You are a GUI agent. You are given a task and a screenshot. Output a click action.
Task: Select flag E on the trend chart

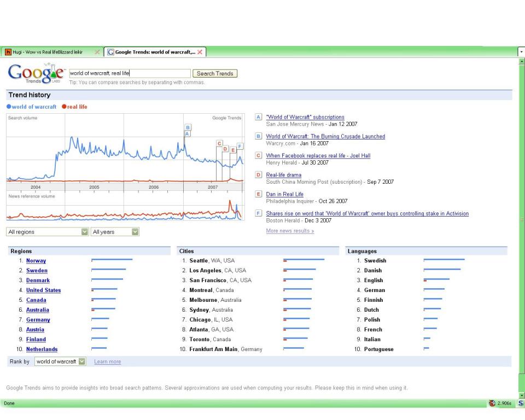tap(233, 150)
